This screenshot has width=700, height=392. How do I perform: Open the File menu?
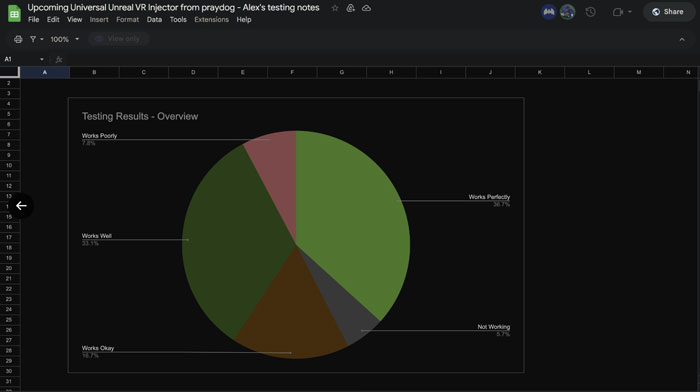point(33,20)
